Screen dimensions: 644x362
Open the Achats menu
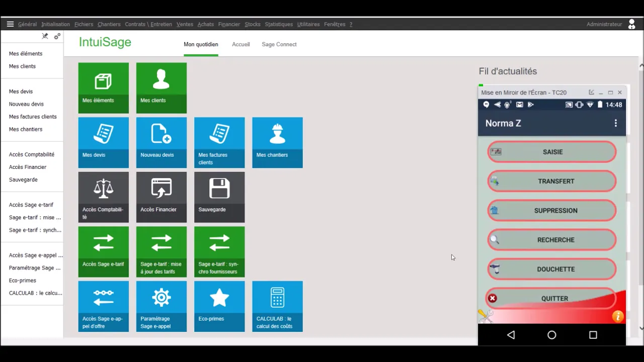click(x=206, y=24)
